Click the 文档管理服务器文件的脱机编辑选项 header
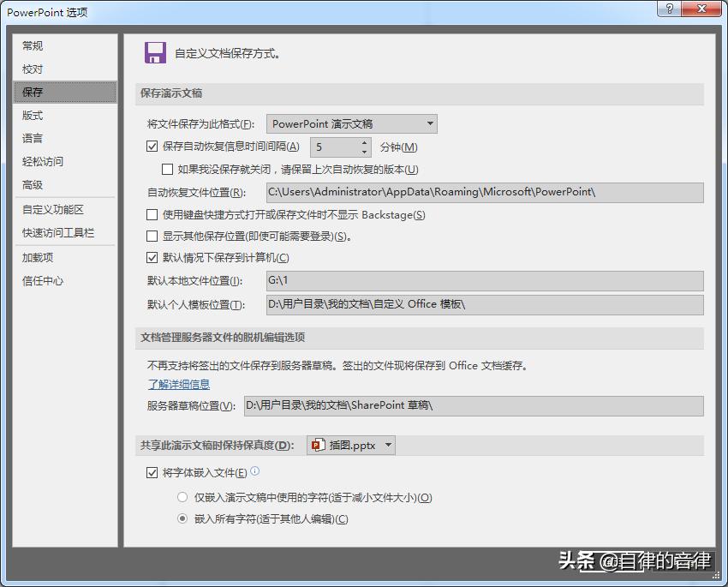The image size is (728, 587). (x=420, y=338)
